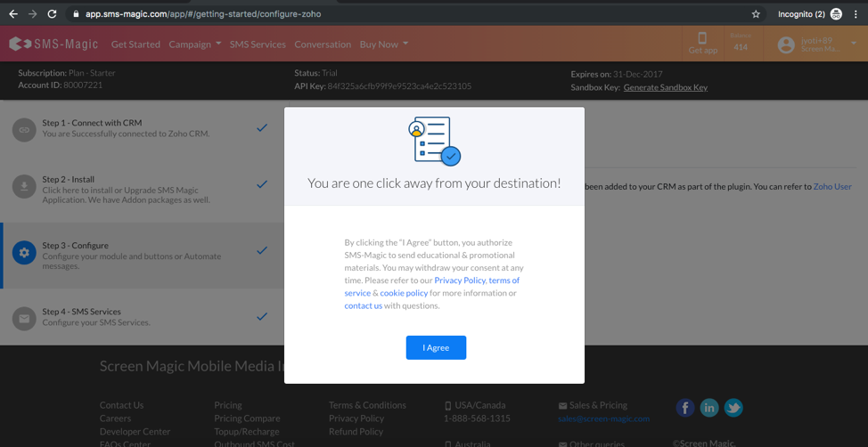Bookmark this page with star icon

point(756,14)
